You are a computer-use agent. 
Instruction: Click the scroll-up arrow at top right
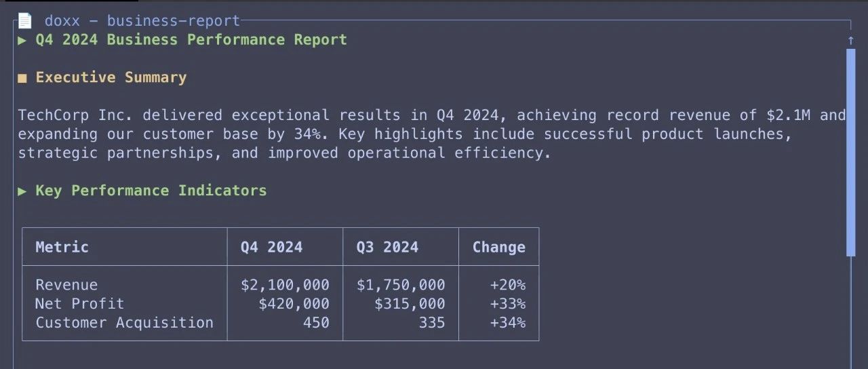pos(851,41)
